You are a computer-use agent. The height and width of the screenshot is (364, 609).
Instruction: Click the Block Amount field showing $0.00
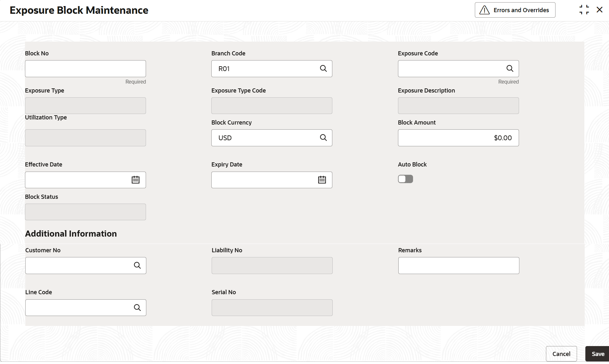458,138
